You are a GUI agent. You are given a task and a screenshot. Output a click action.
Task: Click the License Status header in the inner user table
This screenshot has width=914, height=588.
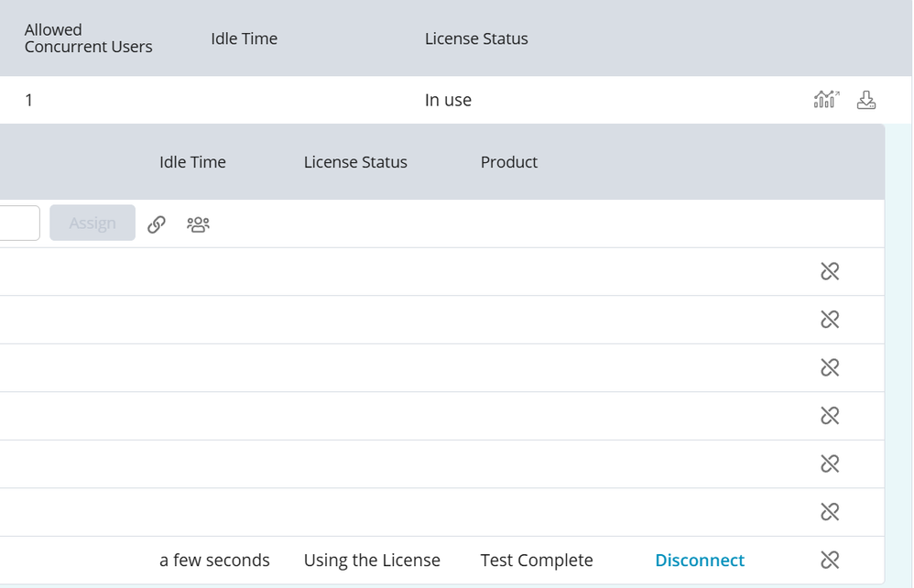(355, 162)
